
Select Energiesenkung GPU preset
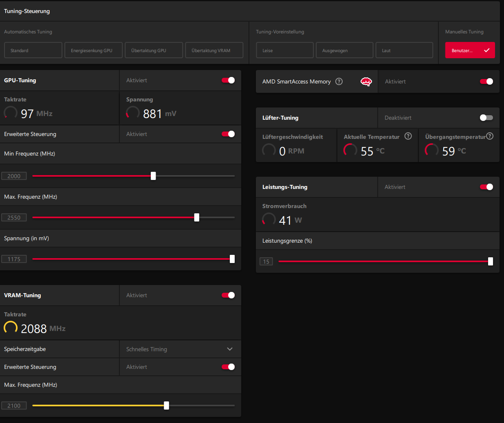coord(94,50)
